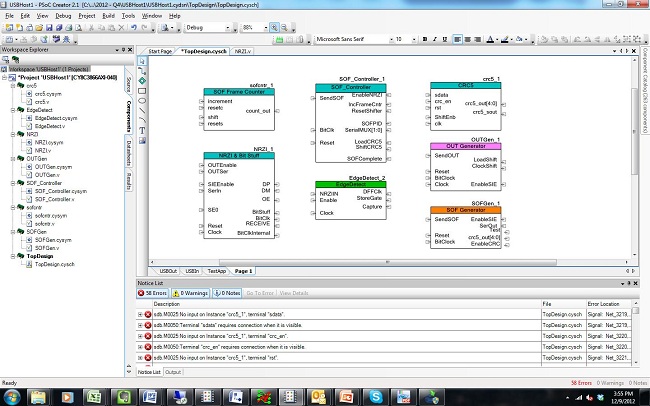Toggle Bold formatting

(424, 39)
